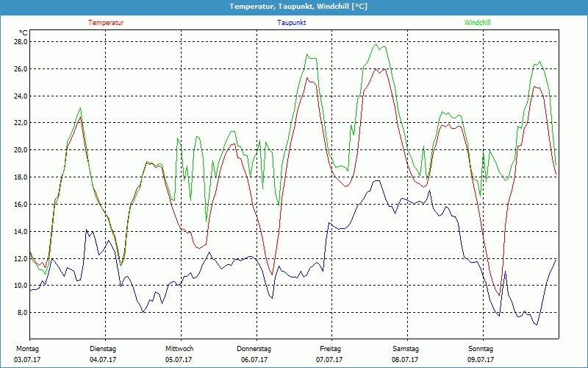Click the Sonntag day label

[x=481, y=349]
